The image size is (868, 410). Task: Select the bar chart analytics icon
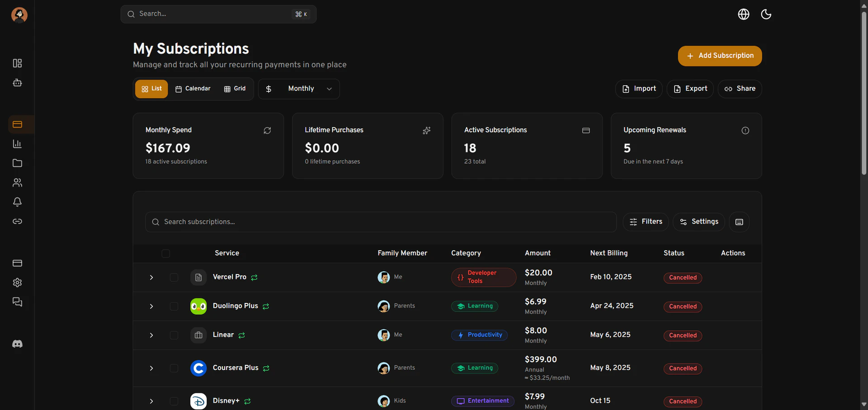coord(17,144)
